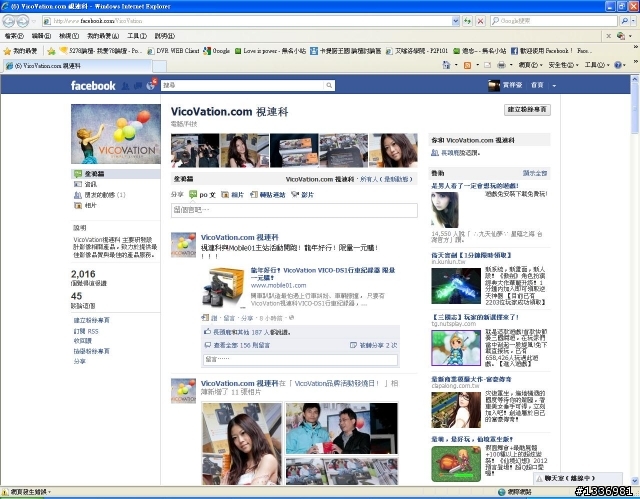
Task: Open the 我的最愛 menu in menu bar
Action: click(x=103, y=36)
